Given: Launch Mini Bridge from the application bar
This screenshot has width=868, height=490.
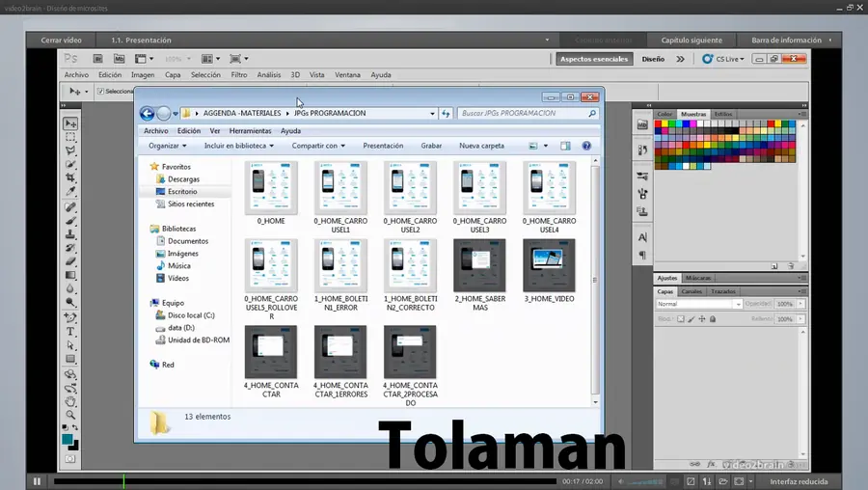Looking at the screenshot, I should (119, 58).
